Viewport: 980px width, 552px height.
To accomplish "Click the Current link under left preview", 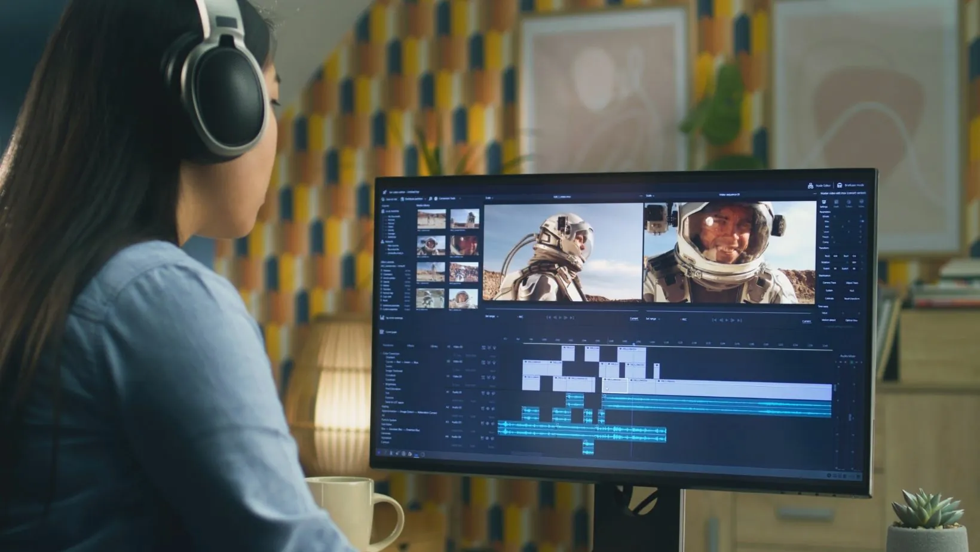I will pos(634,318).
